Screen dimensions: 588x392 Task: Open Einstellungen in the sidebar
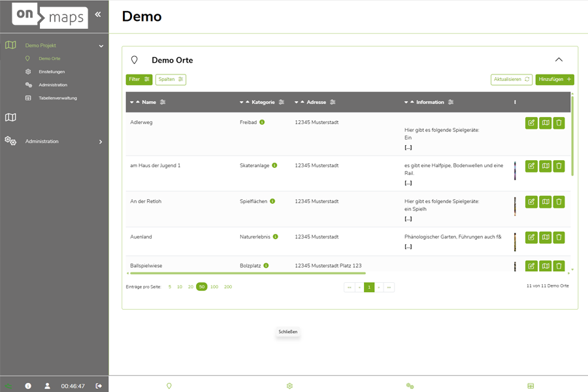click(52, 72)
